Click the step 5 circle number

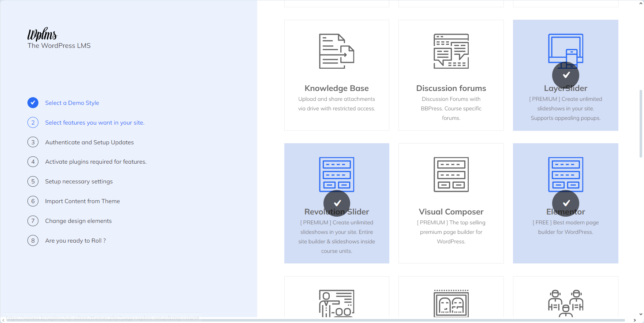coord(33,181)
